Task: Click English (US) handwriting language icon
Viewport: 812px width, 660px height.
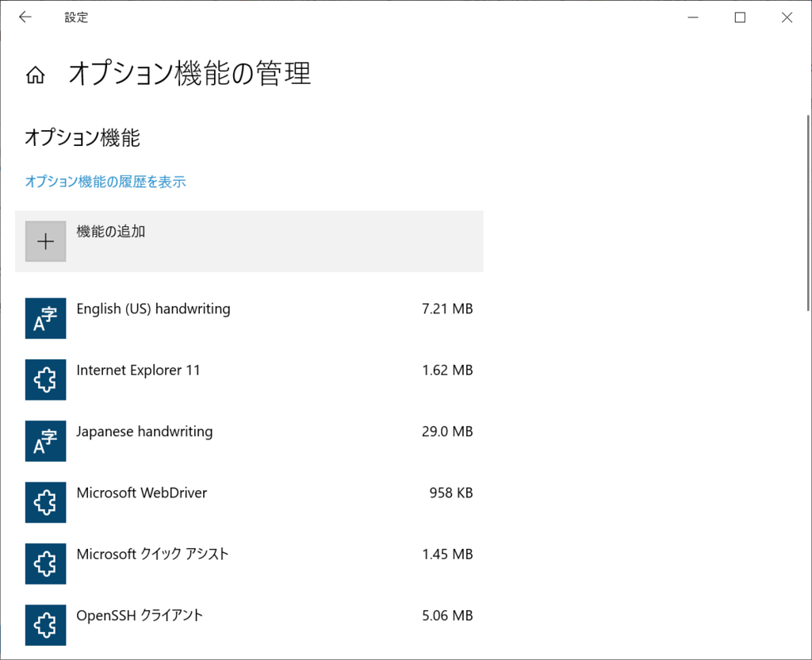Action: pos(45,318)
